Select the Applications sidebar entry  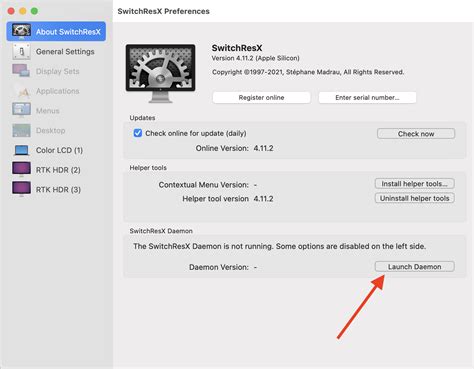click(56, 91)
